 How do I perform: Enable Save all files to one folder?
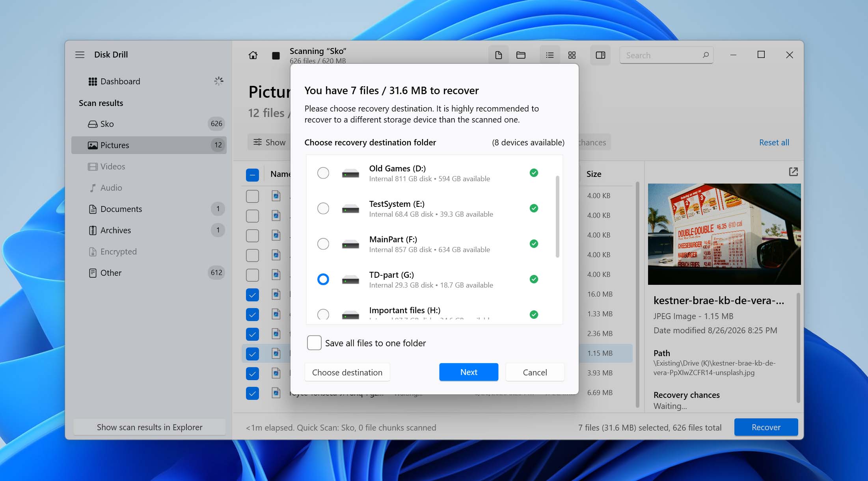[314, 343]
